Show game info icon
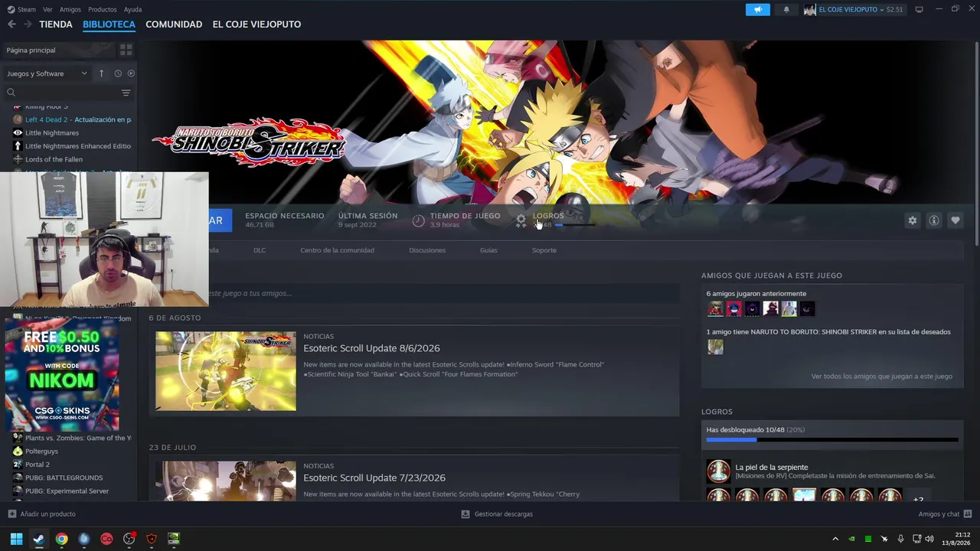 click(x=933, y=220)
